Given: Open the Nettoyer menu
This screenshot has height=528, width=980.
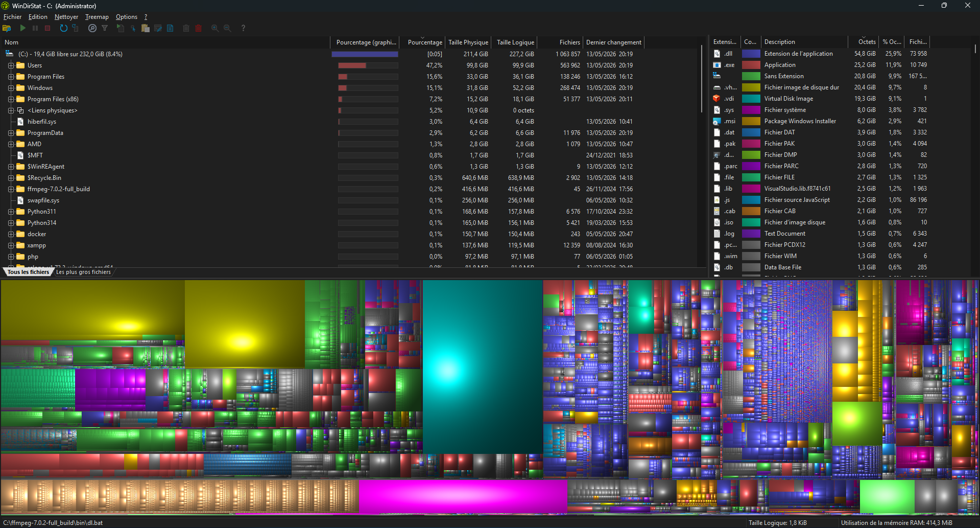Looking at the screenshot, I should 66,17.
